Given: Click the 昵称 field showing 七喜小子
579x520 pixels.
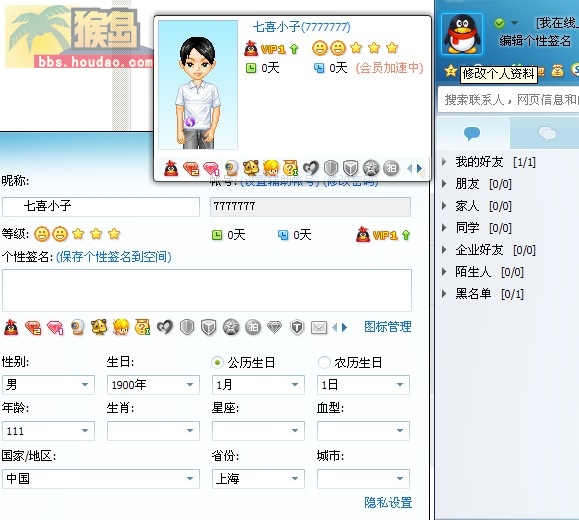Looking at the screenshot, I should [x=101, y=206].
